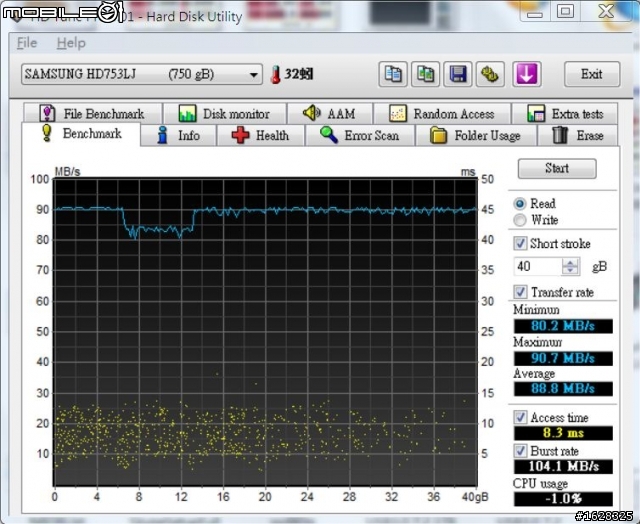Uncheck the Access time checkbox
Image resolution: width=640 pixels, height=524 pixels.
(520, 417)
